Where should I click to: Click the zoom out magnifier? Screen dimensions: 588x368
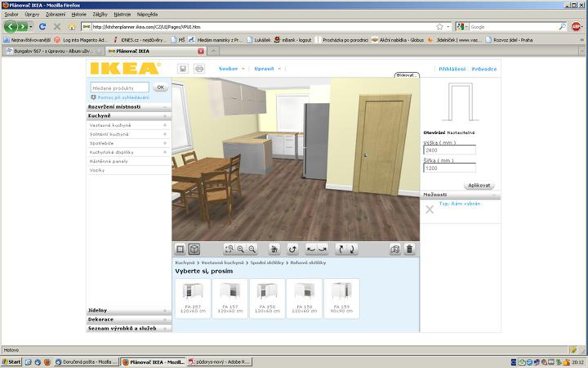pos(252,249)
